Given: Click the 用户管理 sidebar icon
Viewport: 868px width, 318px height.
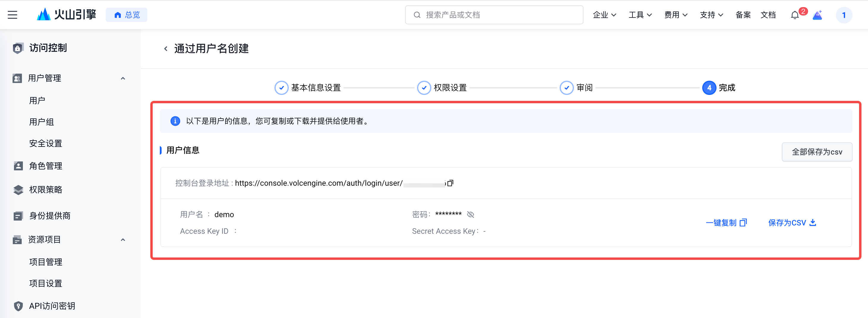Looking at the screenshot, I should (17, 78).
